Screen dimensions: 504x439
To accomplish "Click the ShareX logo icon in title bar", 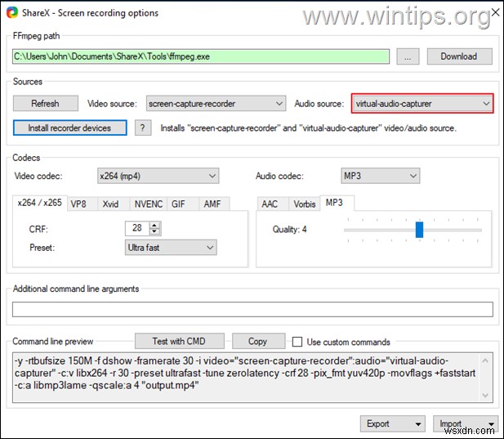I will pos(12,13).
